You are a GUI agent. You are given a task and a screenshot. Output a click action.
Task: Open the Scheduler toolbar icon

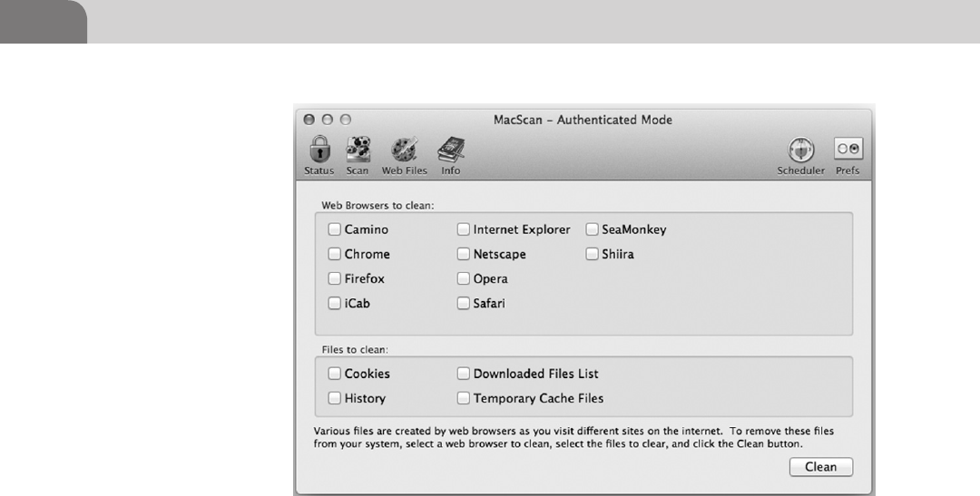pos(800,150)
